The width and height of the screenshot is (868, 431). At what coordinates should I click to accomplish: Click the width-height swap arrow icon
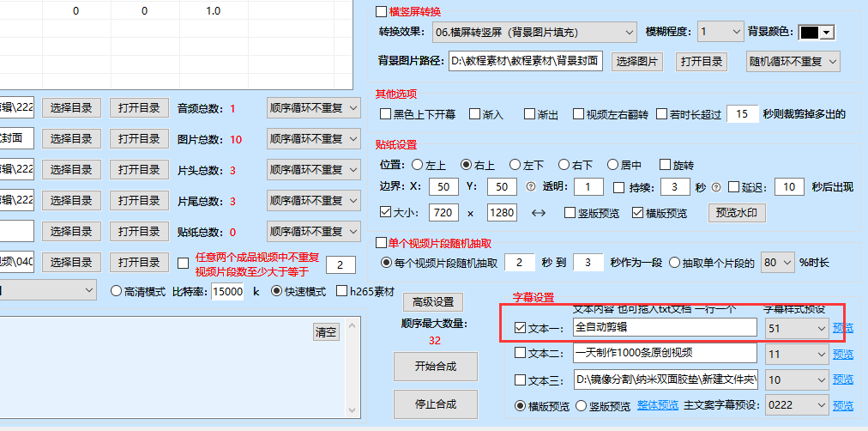click(538, 213)
